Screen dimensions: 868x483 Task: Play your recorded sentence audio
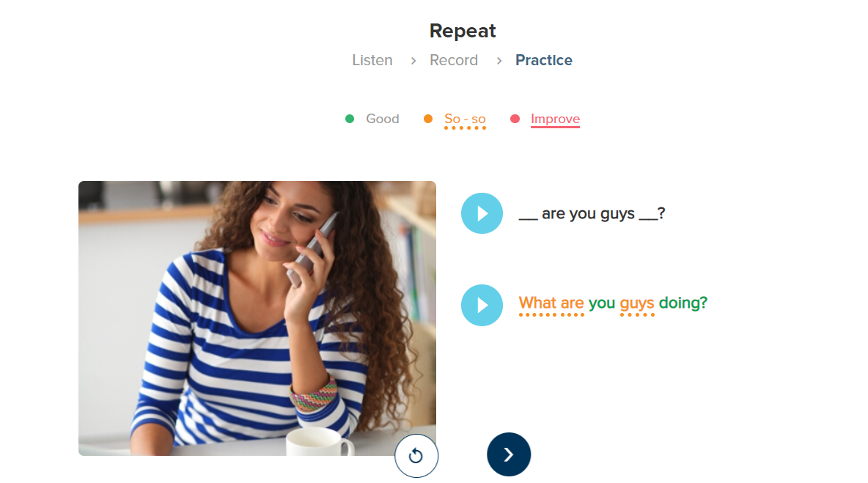pyautogui.click(x=482, y=305)
